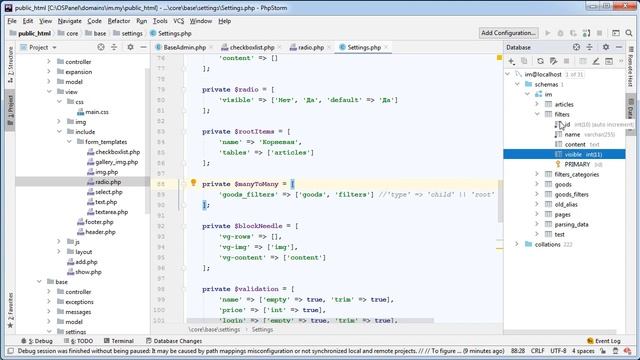
Task: Hide the Database panel minus icon
Action: pyautogui.click(x=619, y=47)
